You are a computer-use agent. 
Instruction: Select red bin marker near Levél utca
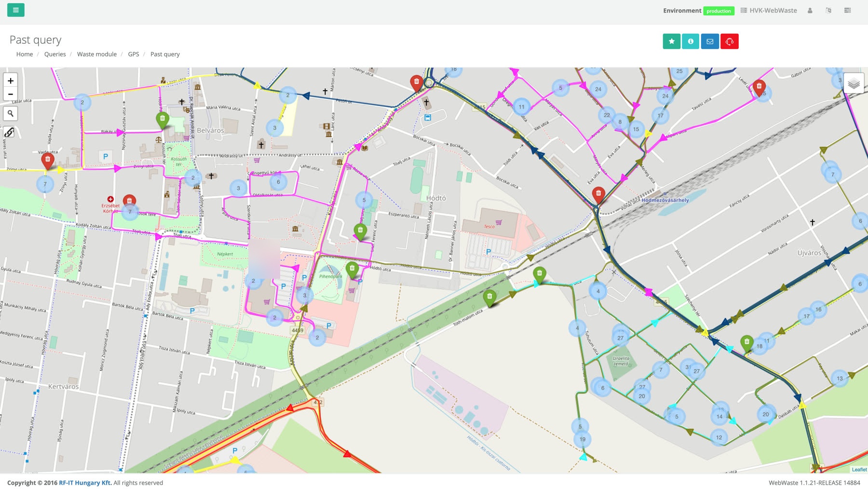coord(759,88)
